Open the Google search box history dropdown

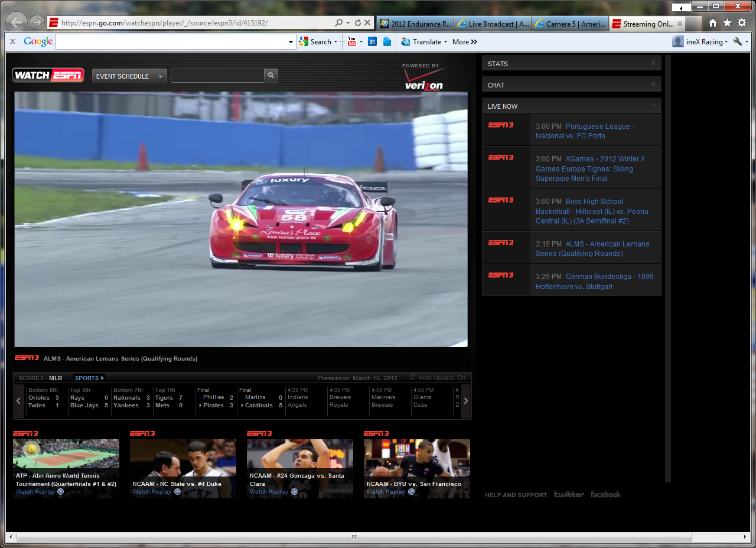tap(291, 42)
